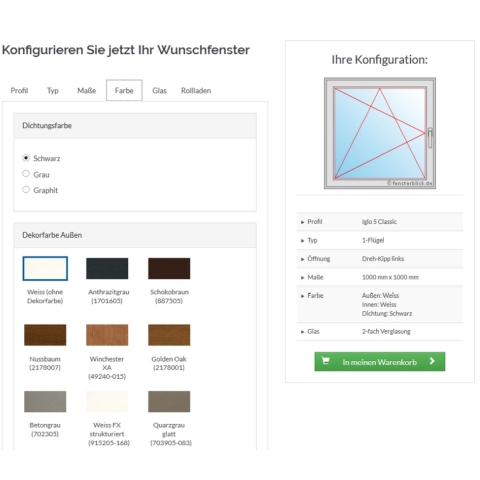Image resolution: width=480 pixels, height=480 pixels.
Task: Click the Golden Oak (2178001) label
Action: click(x=169, y=363)
